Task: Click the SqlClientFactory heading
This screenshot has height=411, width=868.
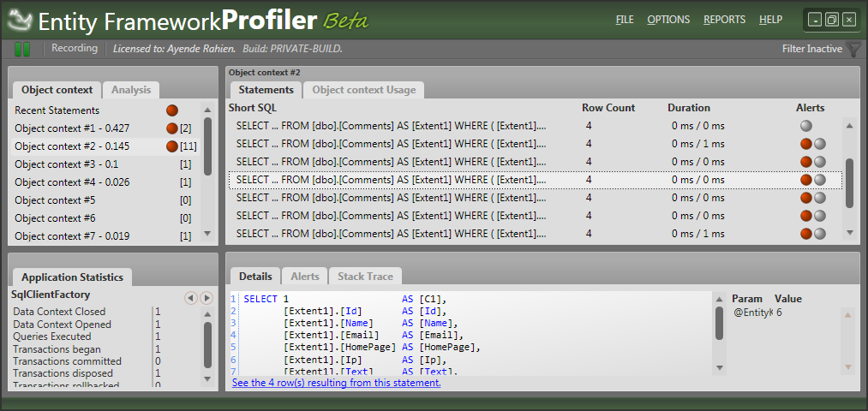Action: pos(51,295)
